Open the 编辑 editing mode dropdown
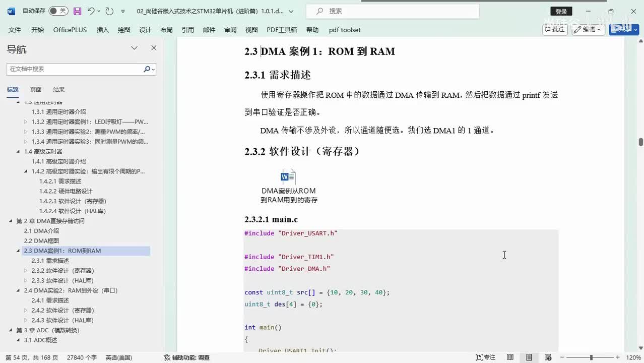 pyautogui.click(x=589, y=29)
